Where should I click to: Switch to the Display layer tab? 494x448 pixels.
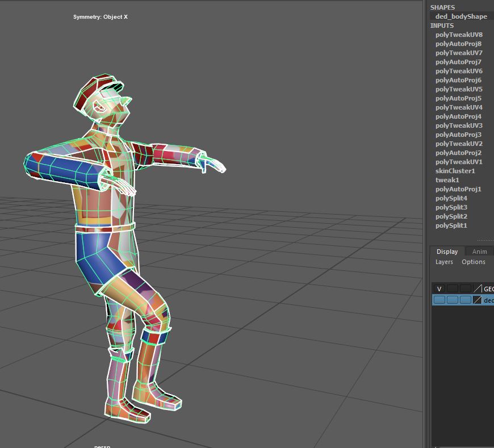(x=447, y=252)
